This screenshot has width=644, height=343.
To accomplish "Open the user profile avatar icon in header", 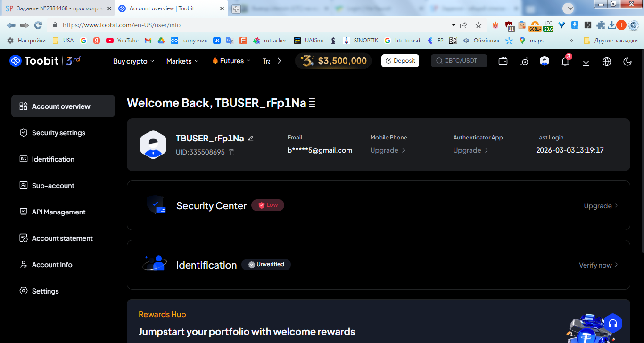I will 545,61.
